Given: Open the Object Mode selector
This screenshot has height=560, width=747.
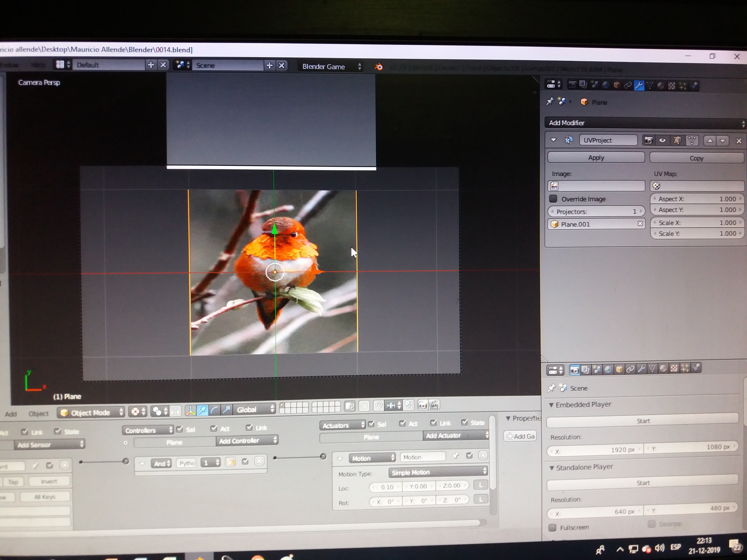Looking at the screenshot, I should [90, 412].
